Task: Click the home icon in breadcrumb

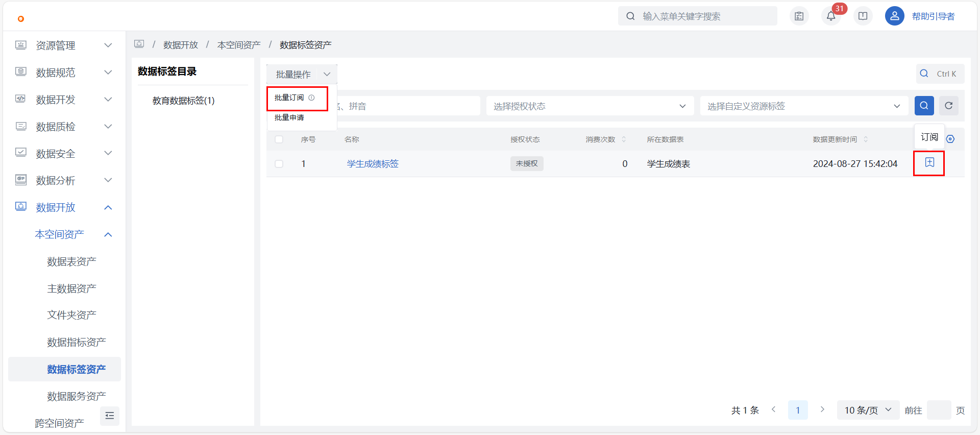Action: 139,44
